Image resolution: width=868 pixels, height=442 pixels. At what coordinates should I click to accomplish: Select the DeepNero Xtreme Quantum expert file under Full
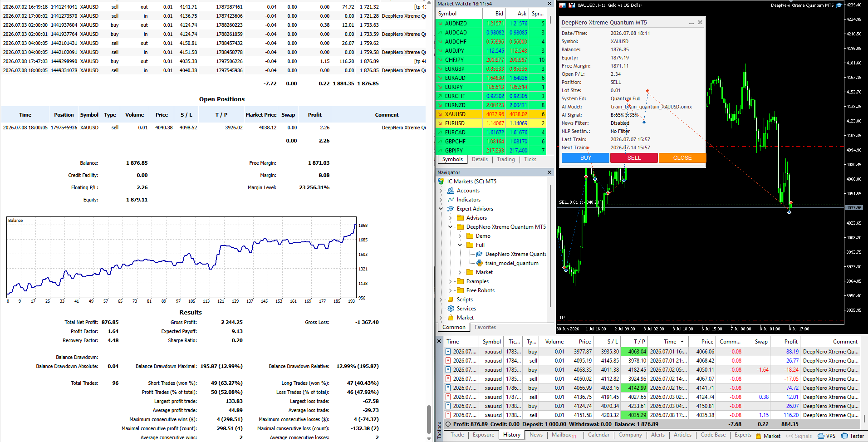point(515,254)
